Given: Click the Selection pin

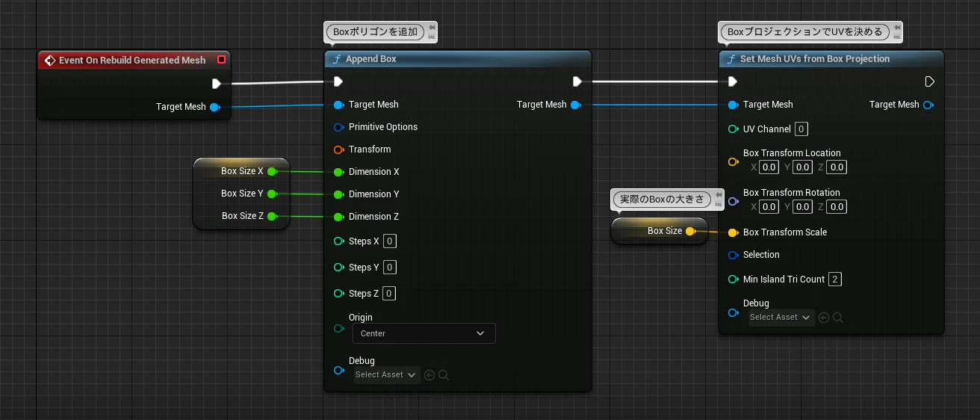Looking at the screenshot, I should [733, 255].
